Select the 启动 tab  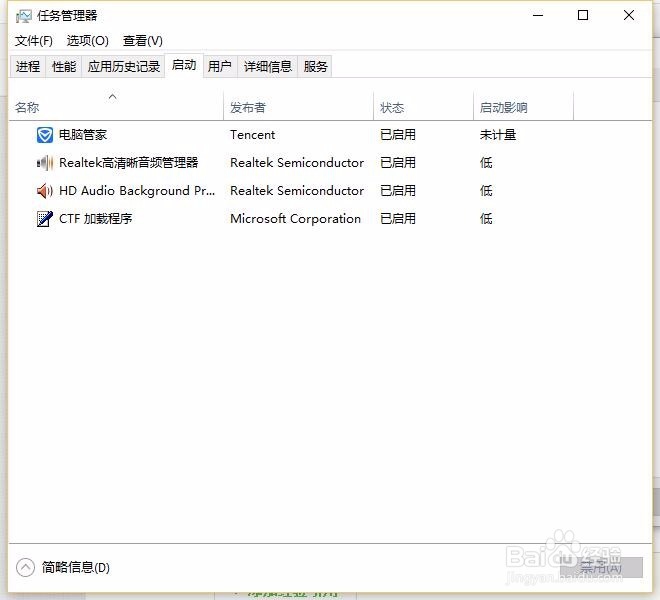pyautogui.click(x=184, y=65)
